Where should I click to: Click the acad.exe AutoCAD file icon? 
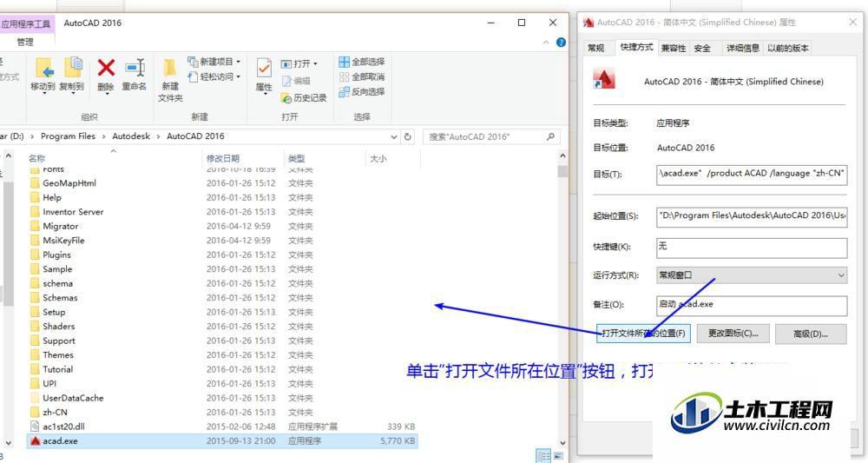coord(36,440)
